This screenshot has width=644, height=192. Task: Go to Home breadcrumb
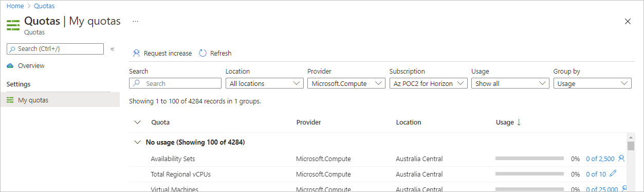pyautogui.click(x=15, y=6)
